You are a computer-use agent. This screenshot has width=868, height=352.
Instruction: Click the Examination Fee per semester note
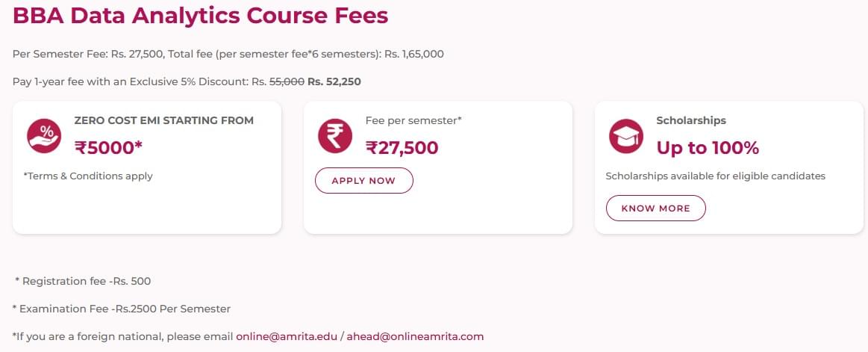pyautogui.click(x=122, y=309)
